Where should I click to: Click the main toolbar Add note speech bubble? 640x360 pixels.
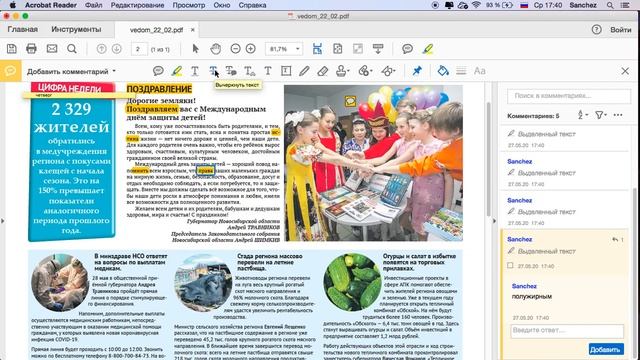tap(407, 49)
